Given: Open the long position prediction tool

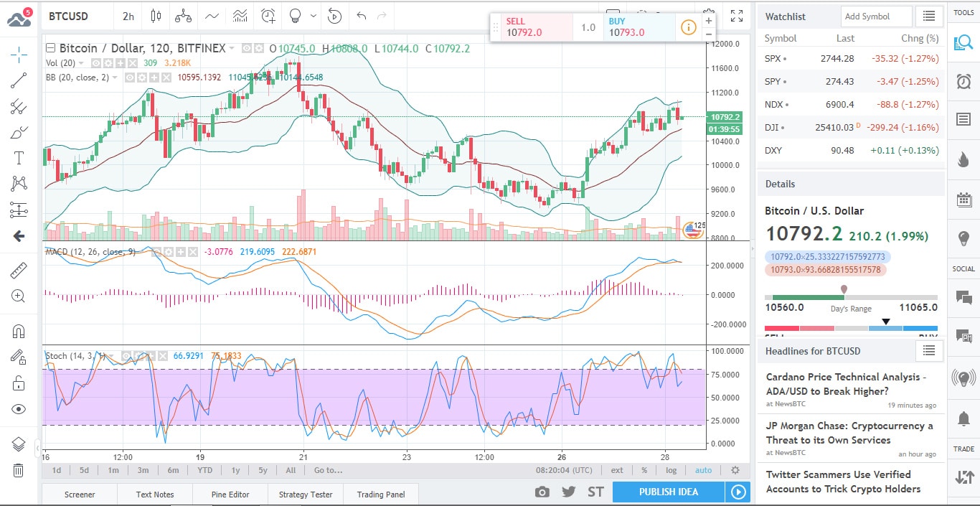Looking at the screenshot, I should coord(19,210).
